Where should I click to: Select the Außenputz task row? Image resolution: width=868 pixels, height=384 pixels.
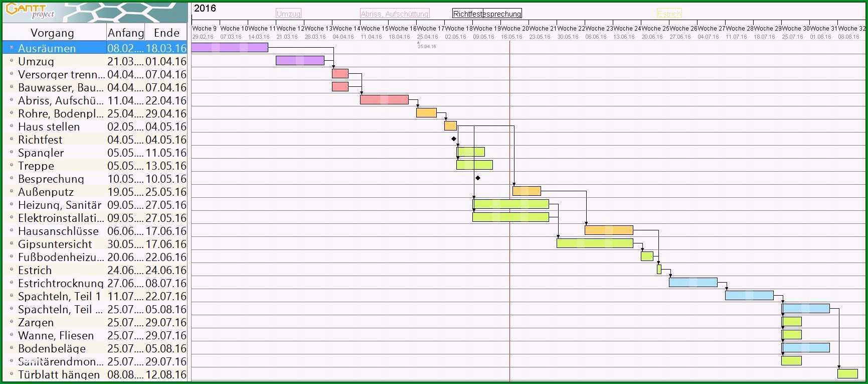[95, 192]
